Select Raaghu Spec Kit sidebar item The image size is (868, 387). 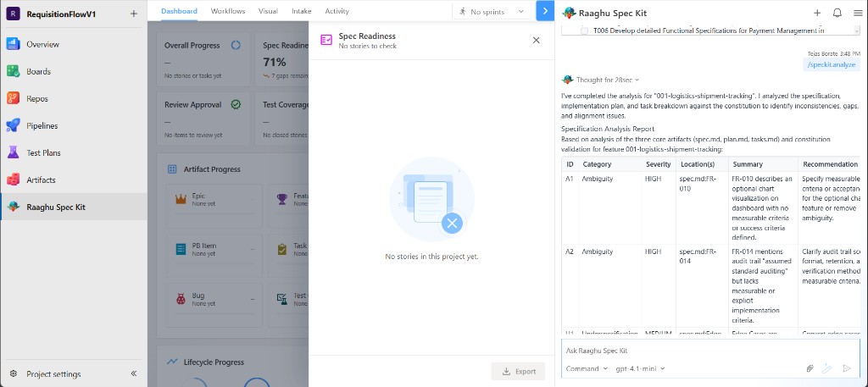[x=74, y=207]
